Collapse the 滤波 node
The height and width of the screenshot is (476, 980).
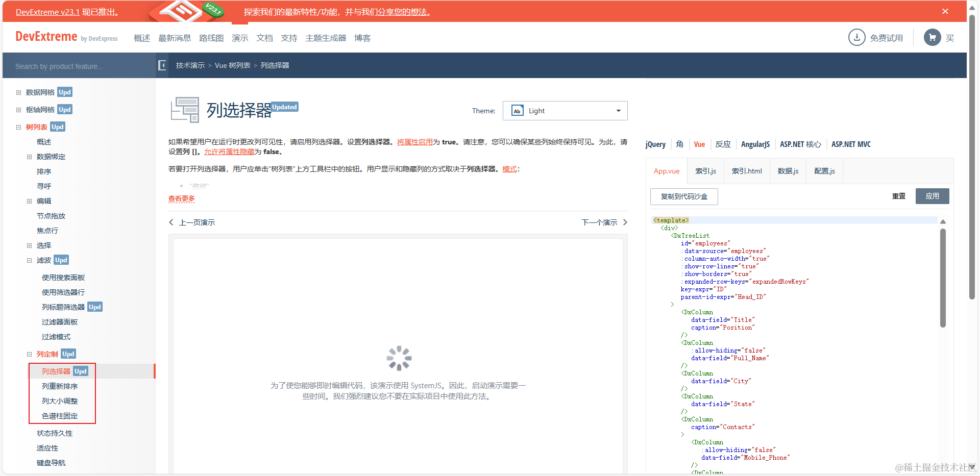(x=29, y=260)
